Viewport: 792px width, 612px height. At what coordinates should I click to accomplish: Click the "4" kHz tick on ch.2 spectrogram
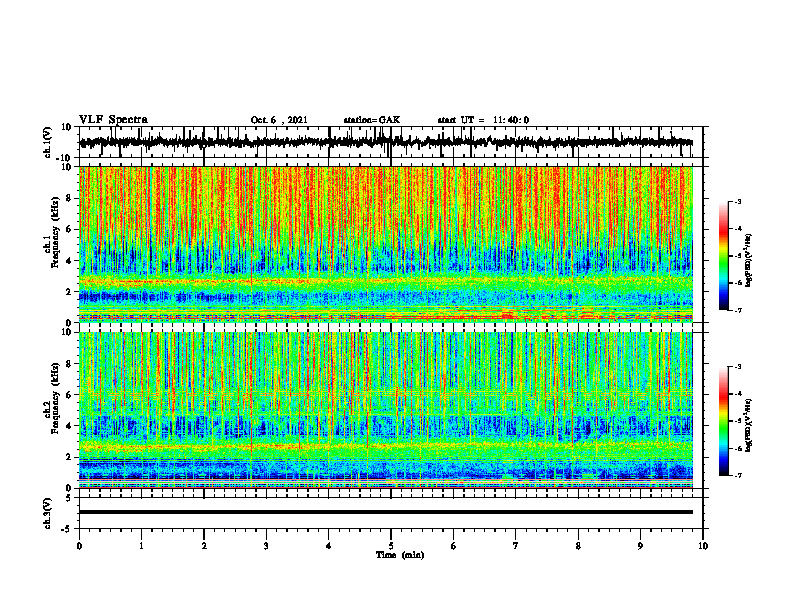pyautogui.click(x=69, y=426)
